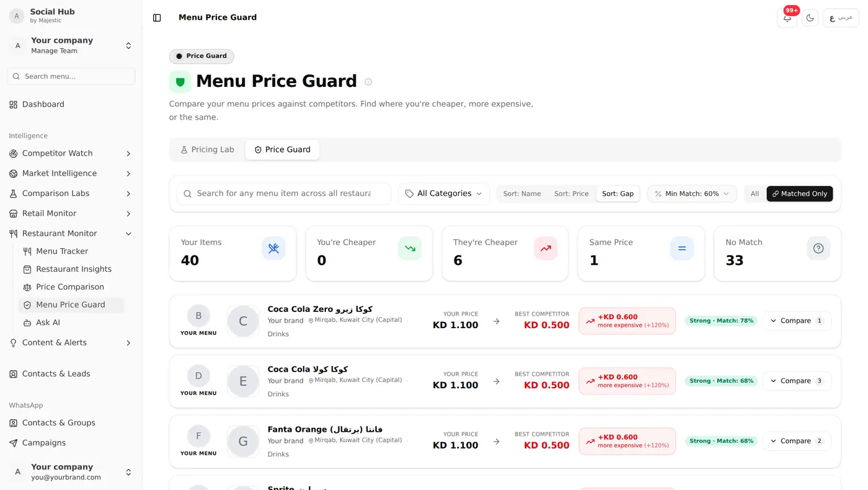This screenshot has height=490, width=868.
Task: Open Ask AI page
Action: click(x=71, y=323)
